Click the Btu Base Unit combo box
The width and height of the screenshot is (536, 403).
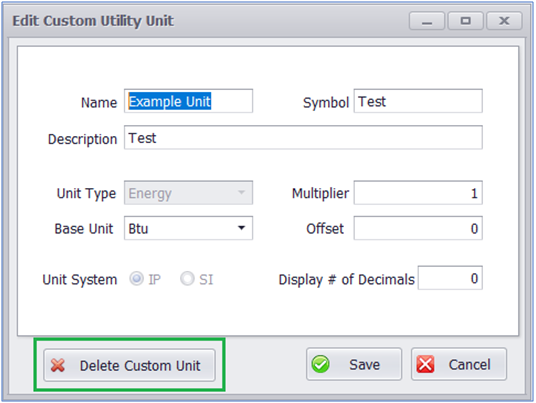[x=188, y=228]
